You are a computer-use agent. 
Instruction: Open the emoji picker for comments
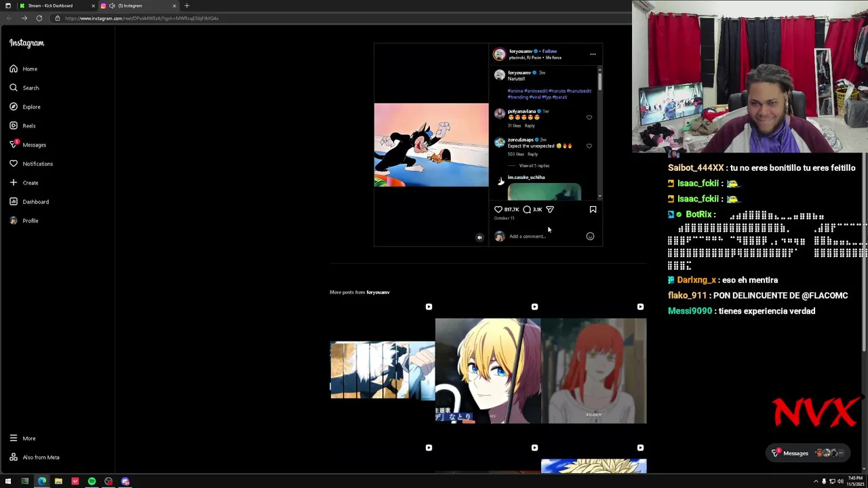[x=590, y=236]
